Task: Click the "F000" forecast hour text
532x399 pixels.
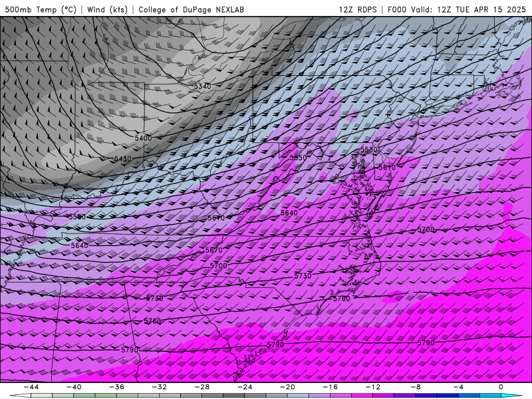Action: coord(397,9)
